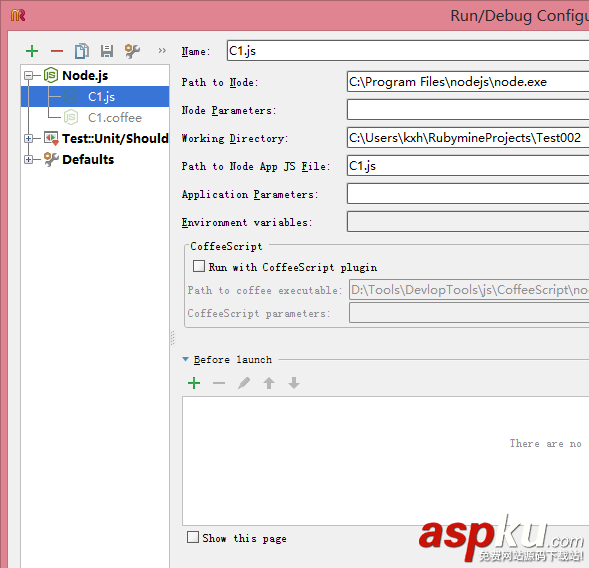This screenshot has width=589, height=568.
Task: Select the C1.coffee configuration
Action: click(115, 118)
